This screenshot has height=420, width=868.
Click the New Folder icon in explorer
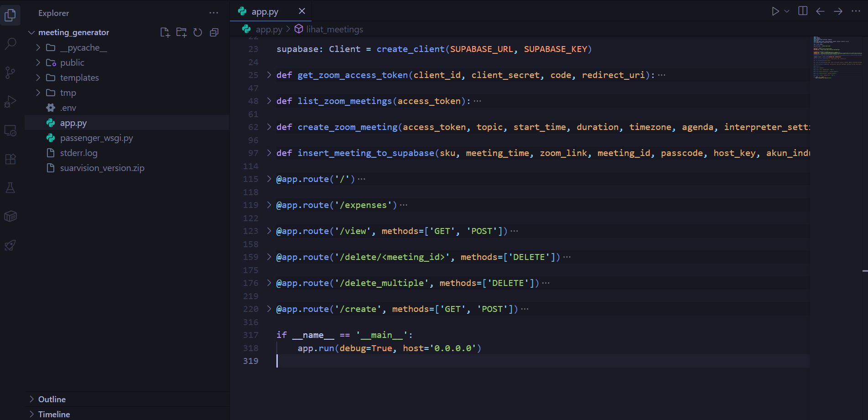pos(182,32)
